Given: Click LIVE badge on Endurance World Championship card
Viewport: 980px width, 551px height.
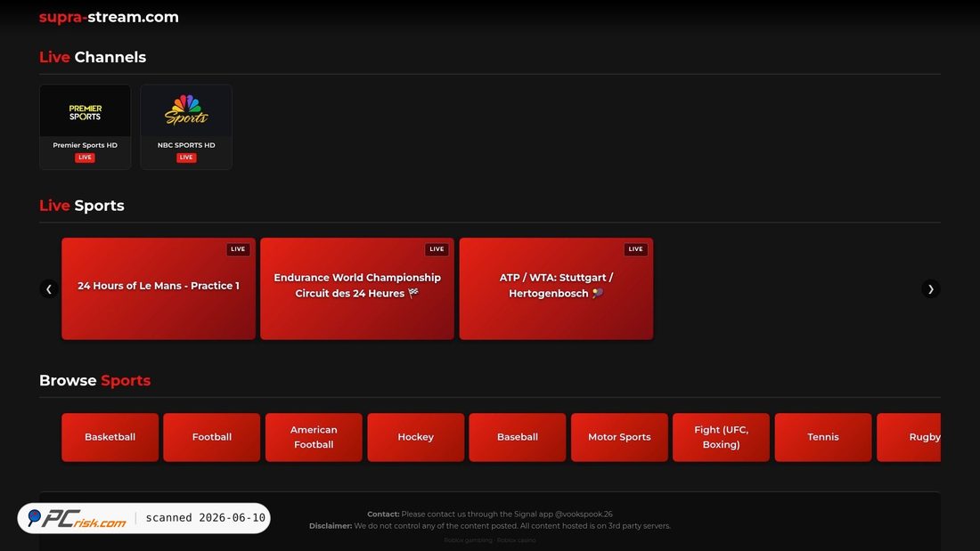Looking at the screenshot, I should click(437, 248).
